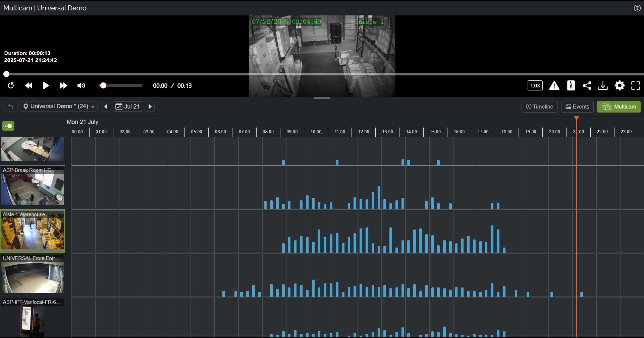Viewport: 644px width, 338px height.
Task: Toggle the green camera list switch
Action: click(x=8, y=126)
